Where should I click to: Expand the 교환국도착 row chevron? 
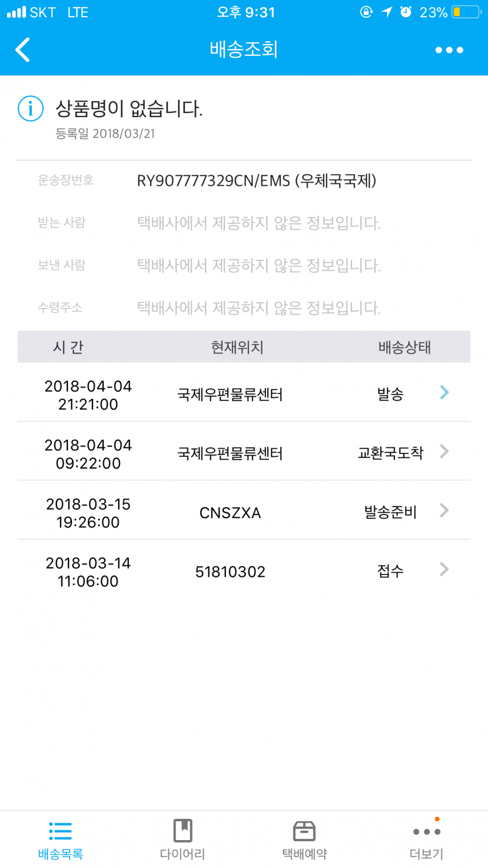[444, 451]
